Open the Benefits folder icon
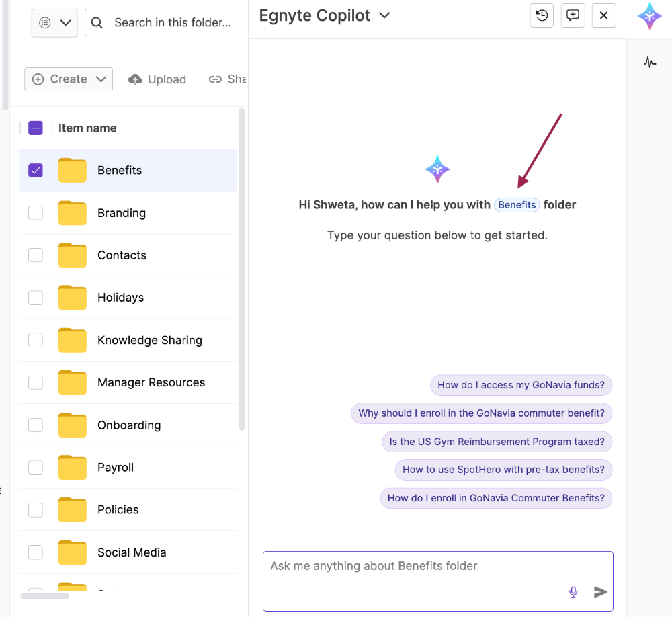The height and width of the screenshot is (617, 672). [73, 170]
